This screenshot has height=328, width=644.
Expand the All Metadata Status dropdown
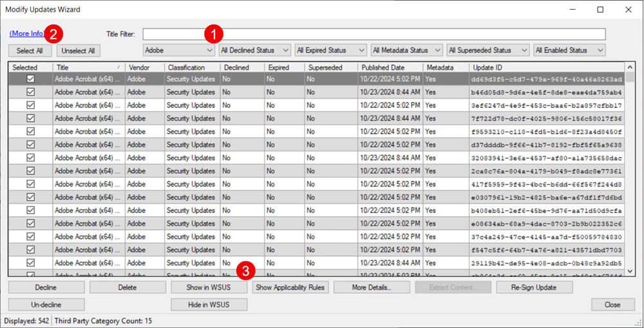pos(406,50)
